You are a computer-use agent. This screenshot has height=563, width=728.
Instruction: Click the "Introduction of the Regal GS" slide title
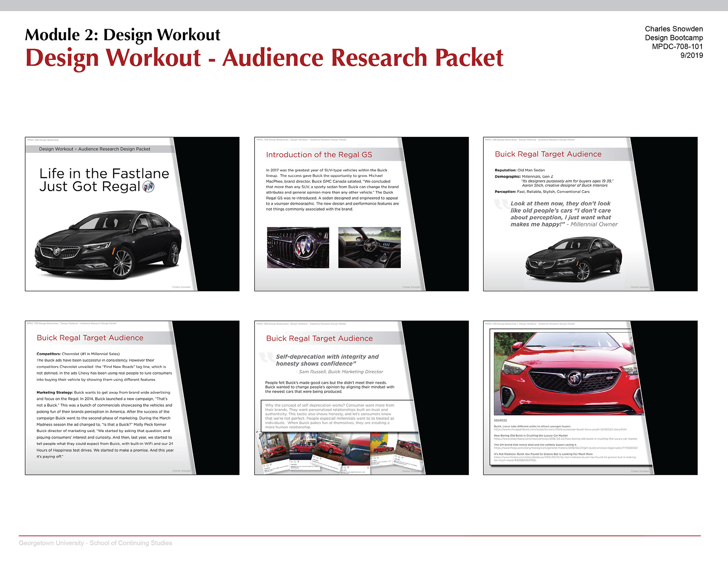point(319,155)
